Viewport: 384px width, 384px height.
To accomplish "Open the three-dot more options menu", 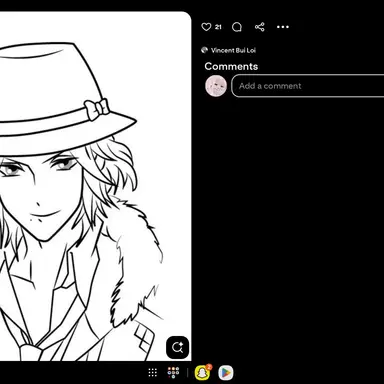I will pos(283,27).
